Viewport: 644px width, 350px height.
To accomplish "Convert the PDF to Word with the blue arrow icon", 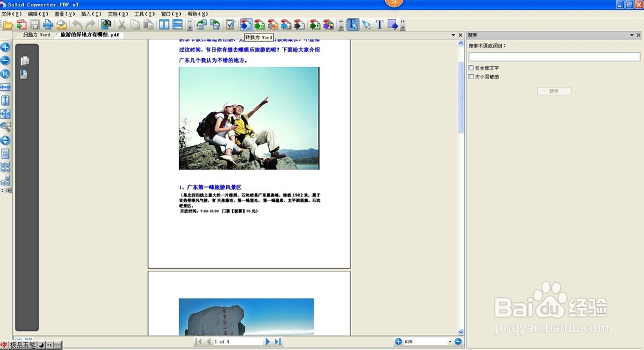I will 246,25.
